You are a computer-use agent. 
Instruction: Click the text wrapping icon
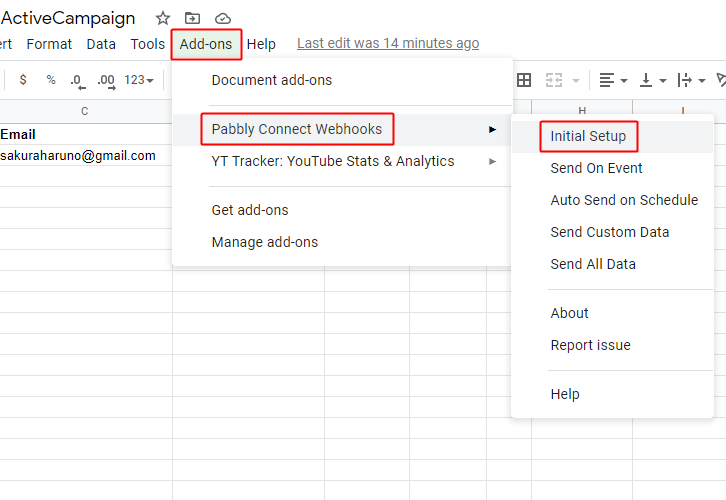[684, 80]
